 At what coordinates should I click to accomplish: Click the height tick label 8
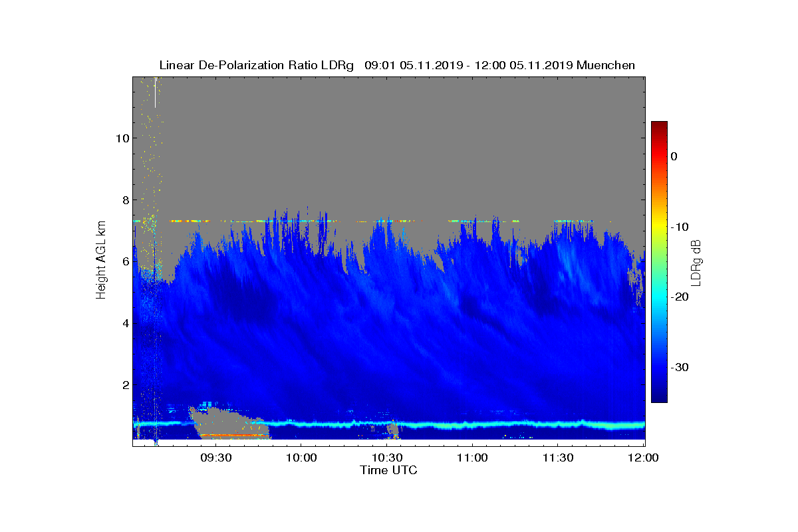pyautogui.click(x=124, y=200)
